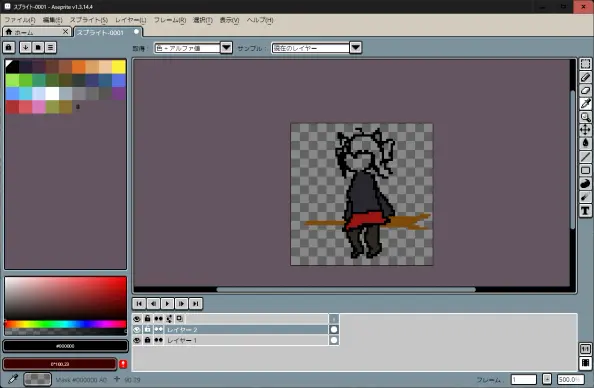Select the Text tool
The height and width of the screenshot is (388, 594).
click(585, 211)
